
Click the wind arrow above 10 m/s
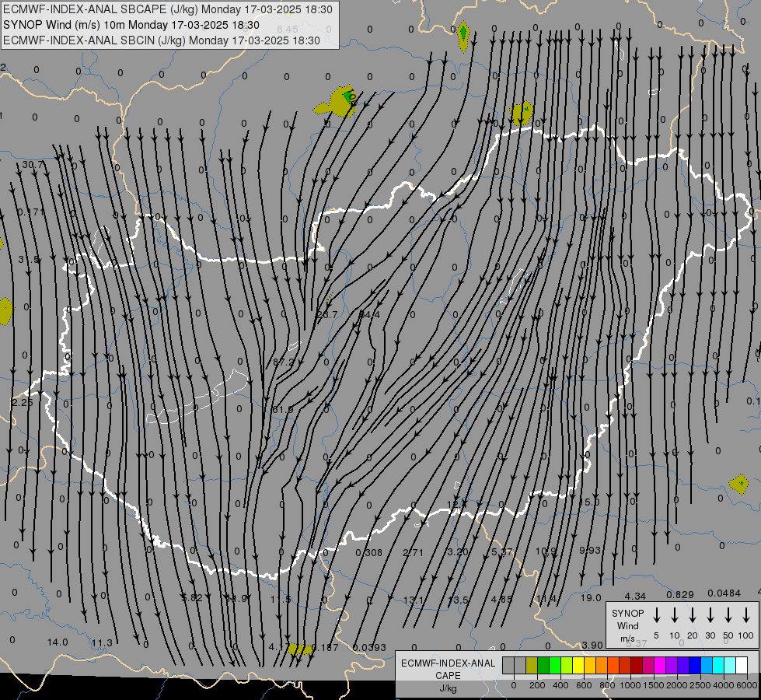[x=674, y=615]
